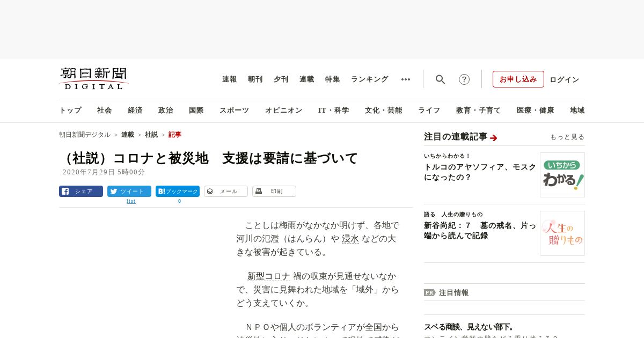Print article with 印刷 button
Viewport: 644px width, 338px height.
274,191
